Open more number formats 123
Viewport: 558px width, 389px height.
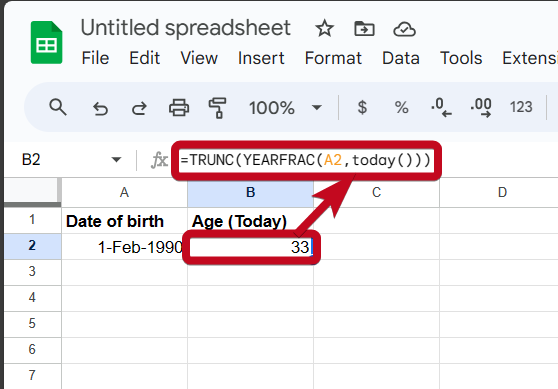click(x=521, y=107)
